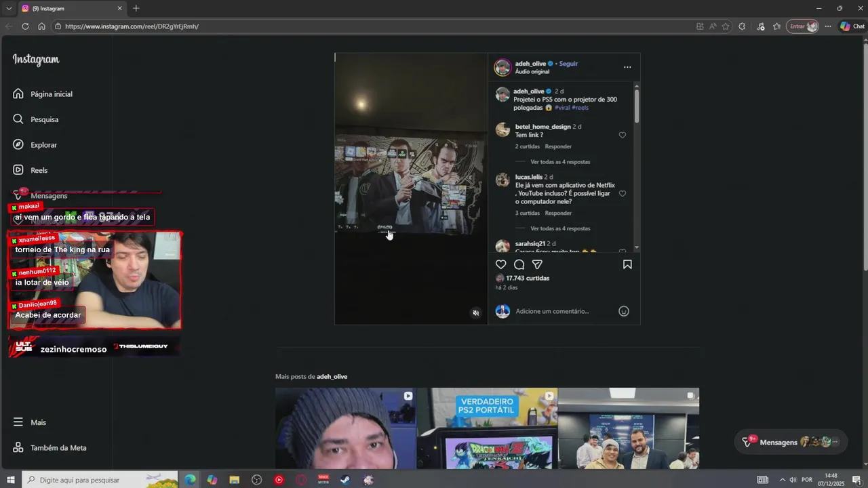Screen dimensions: 868x488
Task: Open Verdadeiro PS2 Portátil post thumbnail
Action: [x=487, y=428]
